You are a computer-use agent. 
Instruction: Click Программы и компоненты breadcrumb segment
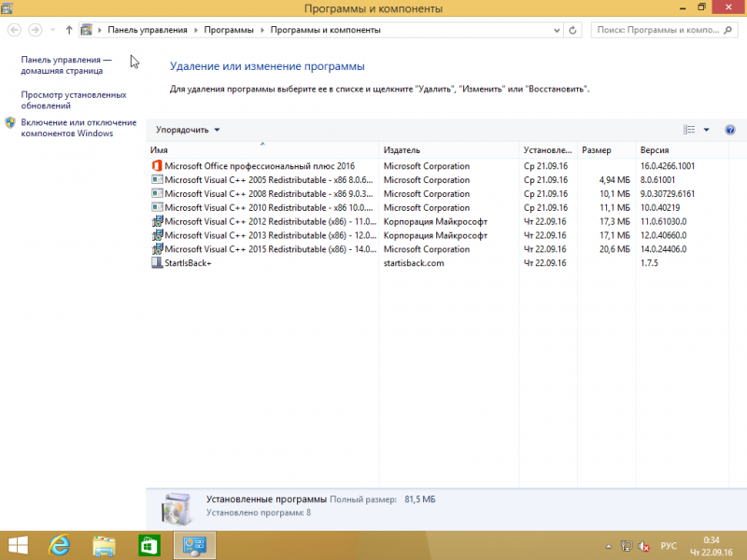[325, 30]
